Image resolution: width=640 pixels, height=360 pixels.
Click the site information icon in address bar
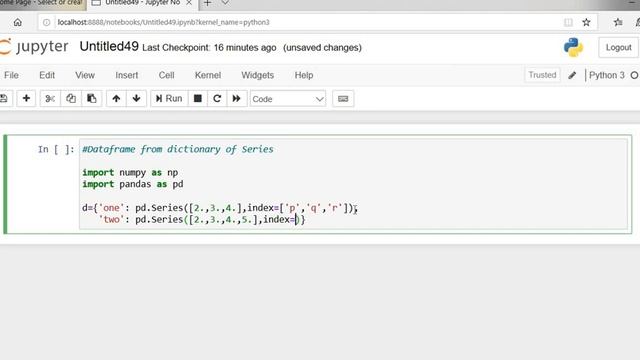47,22
